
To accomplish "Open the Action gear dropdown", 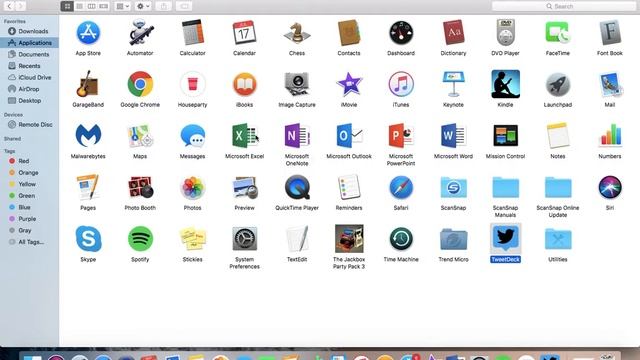I will coord(143,6).
